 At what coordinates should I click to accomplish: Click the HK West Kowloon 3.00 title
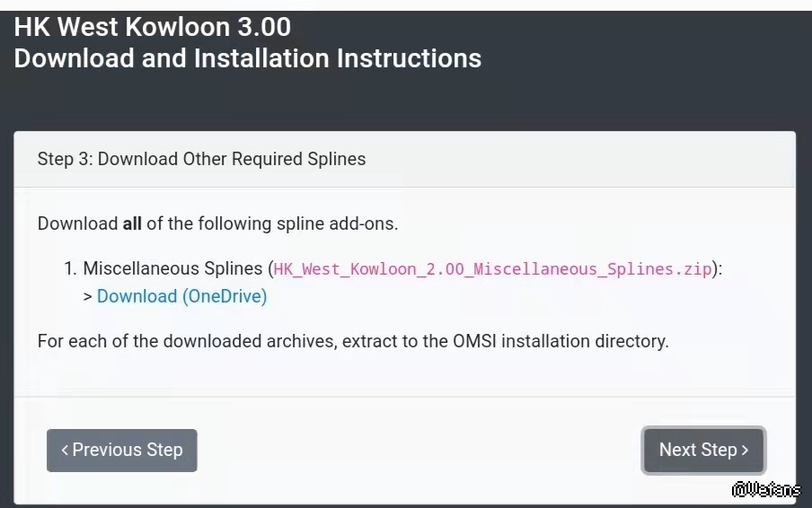pyautogui.click(x=153, y=27)
